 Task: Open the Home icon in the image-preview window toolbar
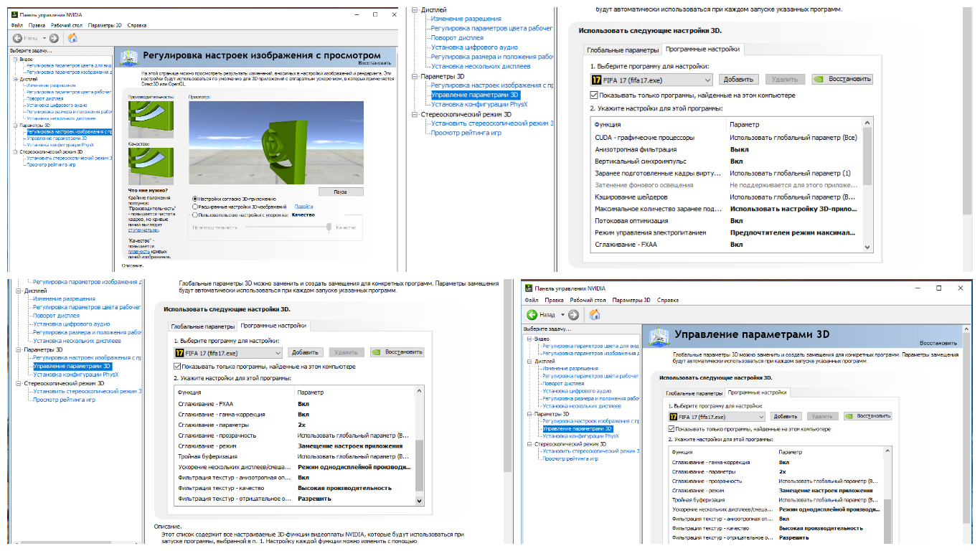tap(72, 38)
